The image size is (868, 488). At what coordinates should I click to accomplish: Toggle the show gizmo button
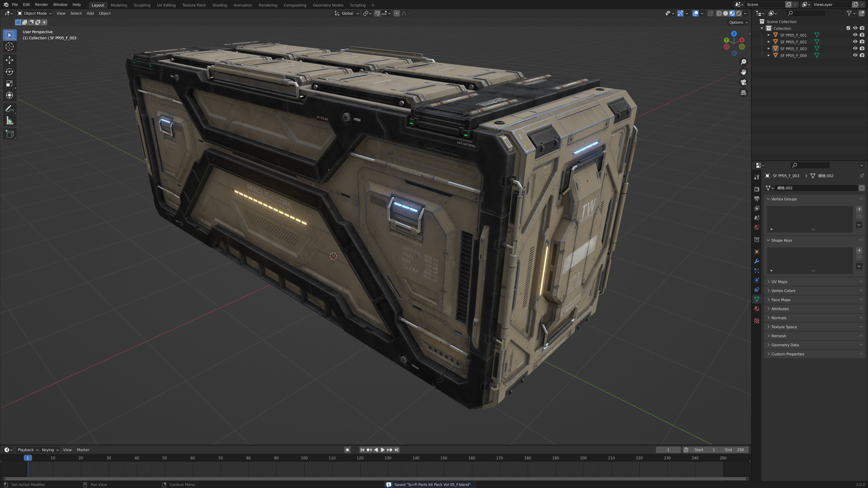[x=680, y=13]
